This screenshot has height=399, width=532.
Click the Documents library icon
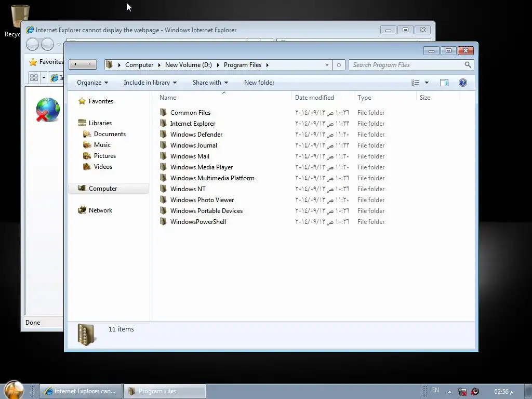click(87, 134)
